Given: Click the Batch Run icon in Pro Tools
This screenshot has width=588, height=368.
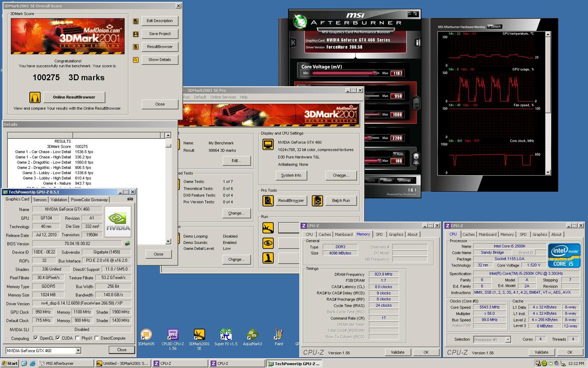Looking at the screenshot, I should 317,201.
